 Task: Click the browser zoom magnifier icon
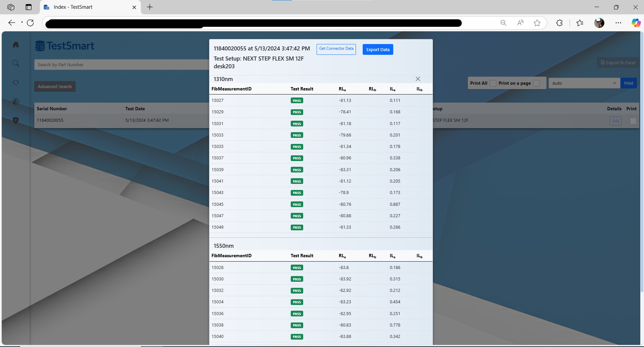pyautogui.click(x=503, y=23)
